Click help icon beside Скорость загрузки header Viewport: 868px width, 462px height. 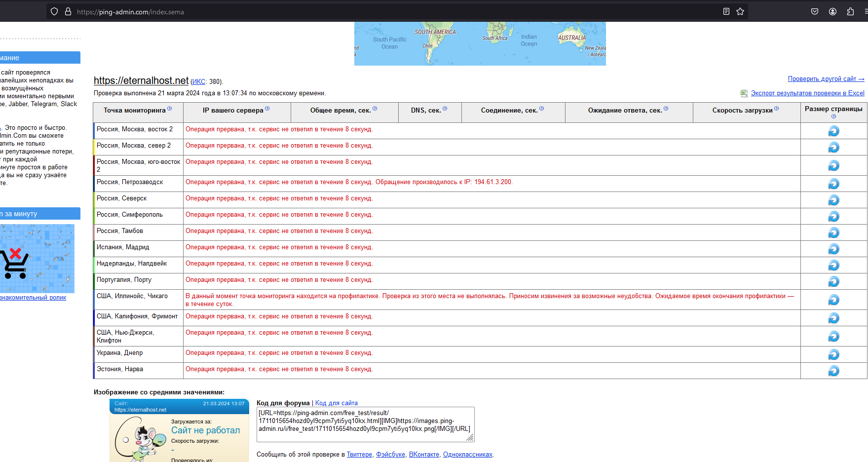777,109
